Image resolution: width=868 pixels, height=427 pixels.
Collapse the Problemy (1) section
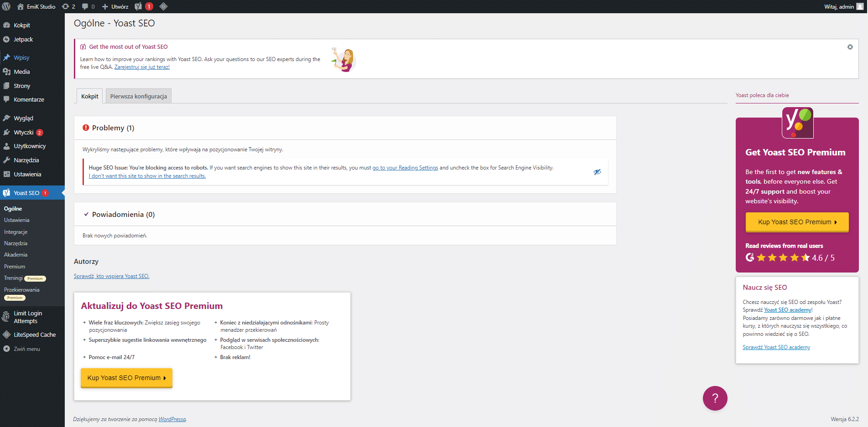point(345,128)
